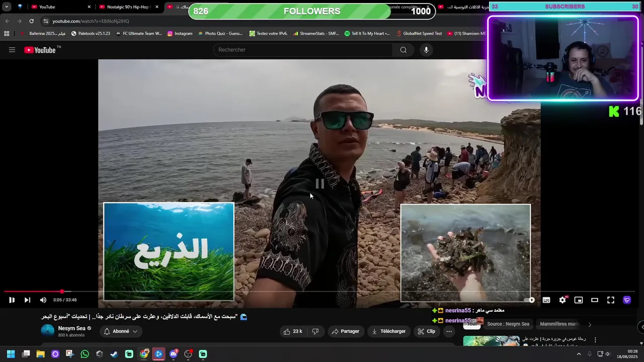
Task: Open Nesym Sea channel avatar
Action: tap(47, 331)
